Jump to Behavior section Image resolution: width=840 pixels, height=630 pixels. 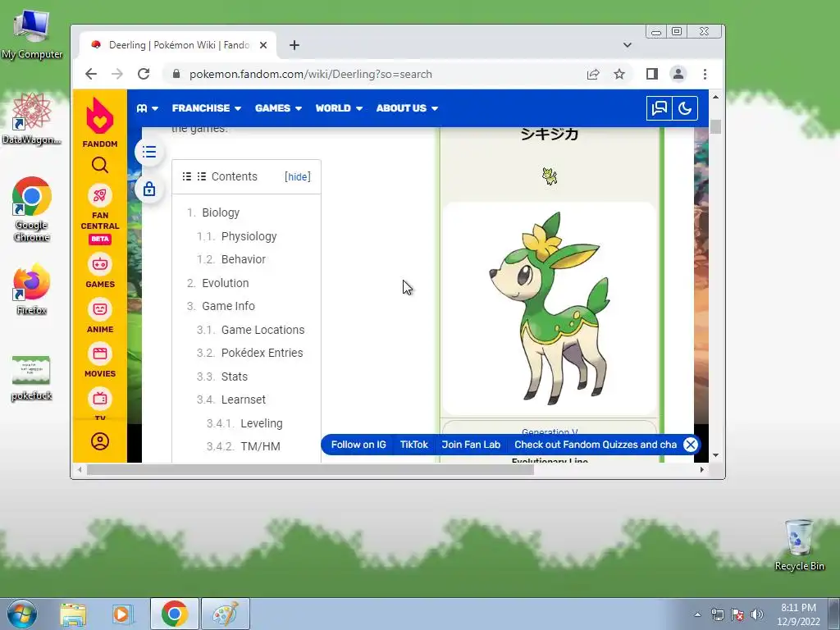(x=243, y=259)
